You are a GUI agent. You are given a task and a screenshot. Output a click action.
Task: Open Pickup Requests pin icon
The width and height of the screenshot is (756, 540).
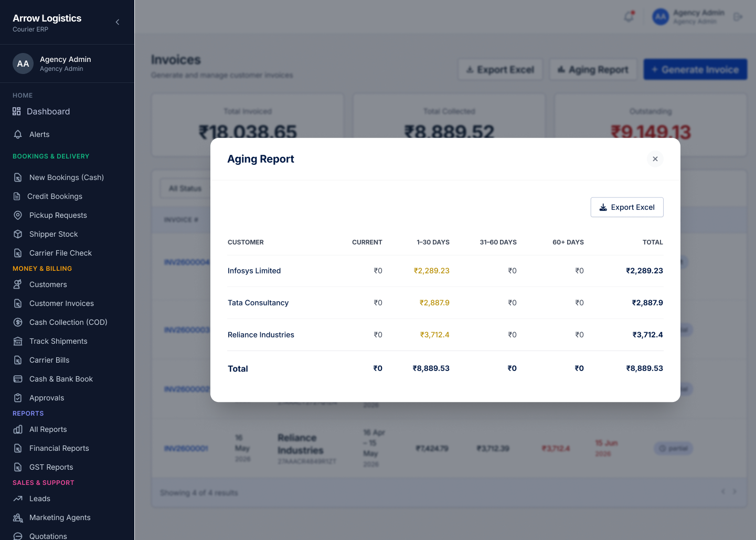point(18,215)
